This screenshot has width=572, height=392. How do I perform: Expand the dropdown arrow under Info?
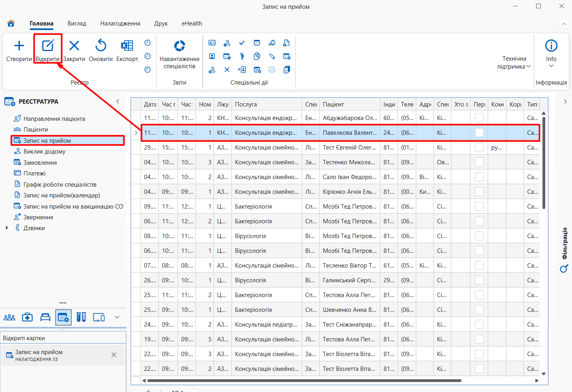pos(551,66)
